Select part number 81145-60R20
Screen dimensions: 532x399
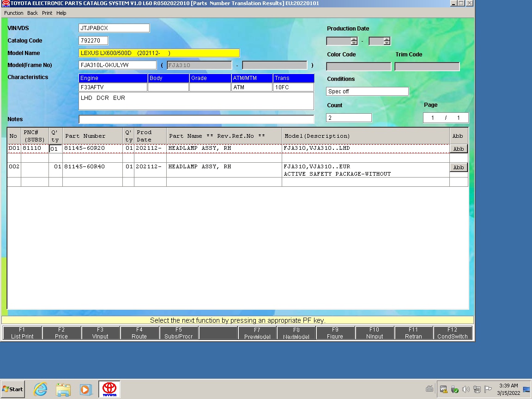(x=85, y=148)
